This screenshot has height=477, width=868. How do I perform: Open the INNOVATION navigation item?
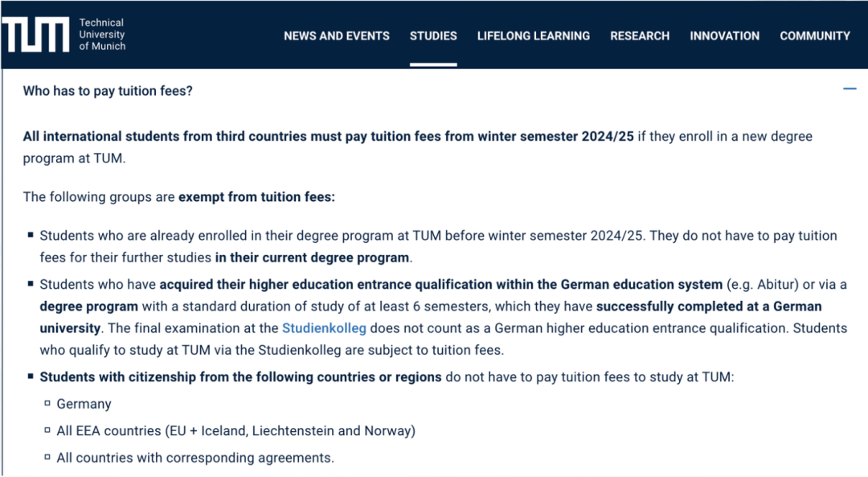click(x=725, y=36)
